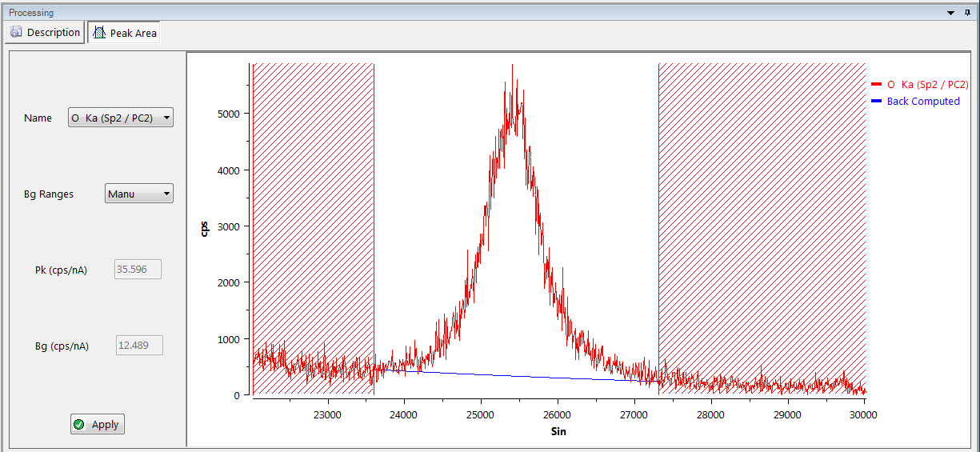Select the Back Computed legend label
This screenshot has width=980, height=452.
click(923, 102)
